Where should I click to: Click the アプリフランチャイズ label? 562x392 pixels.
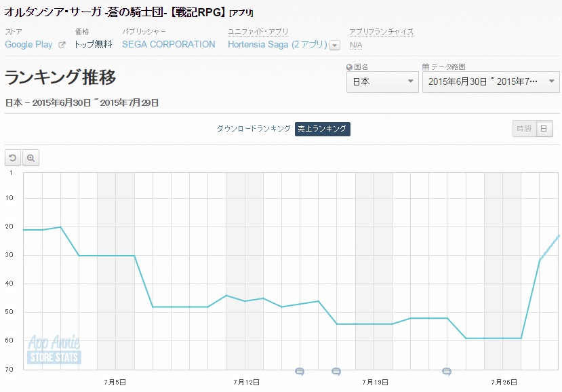382,32
